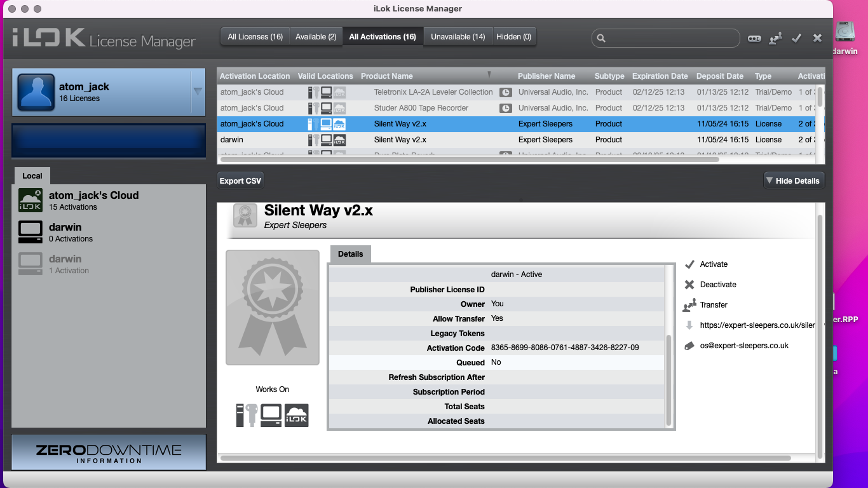Click the '15 Activations' text under atom_jack's Cloud

(73, 207)
